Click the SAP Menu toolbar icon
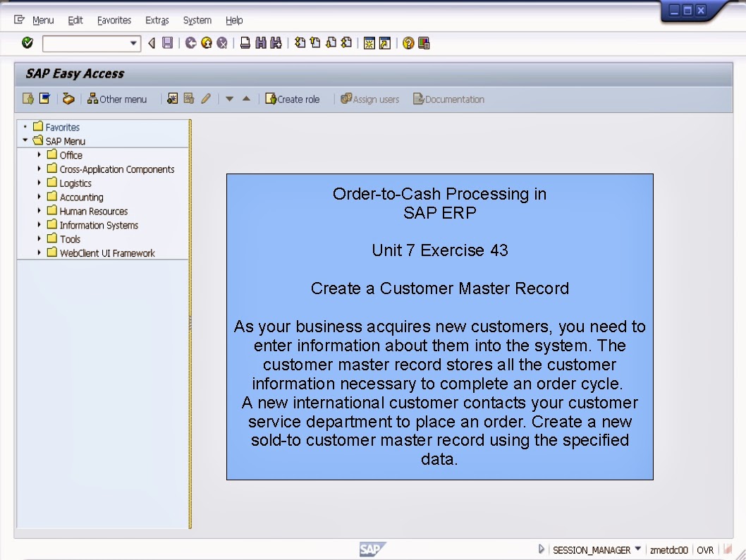The width and height of the screenshot is (746, 560). [44, 99]
